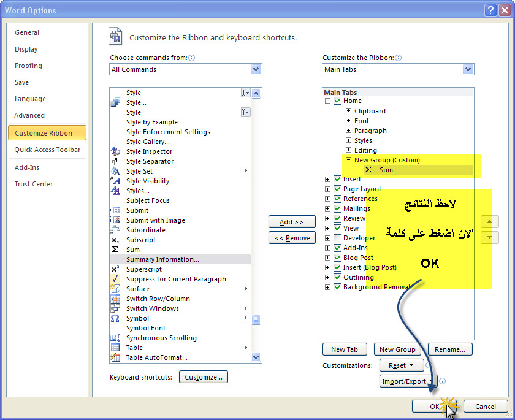Viewport: 515px width, 420px height.
Task: Click the Add >> button
Action: (292, 222)
